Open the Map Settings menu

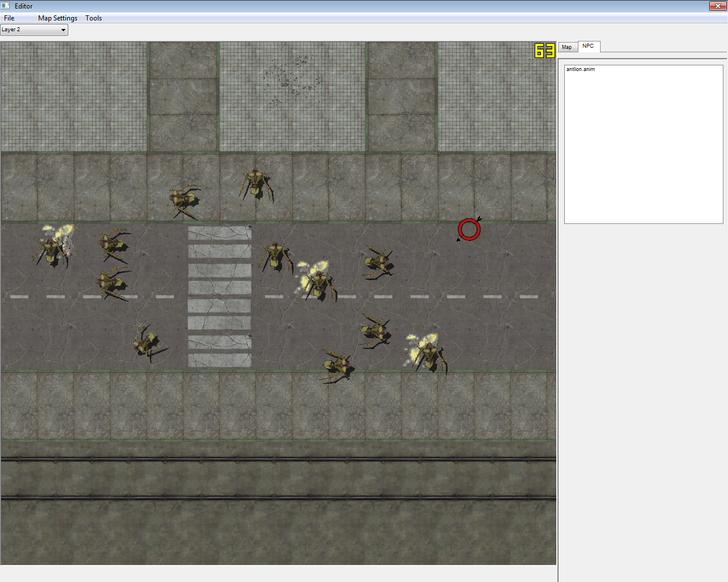[57, 18]
